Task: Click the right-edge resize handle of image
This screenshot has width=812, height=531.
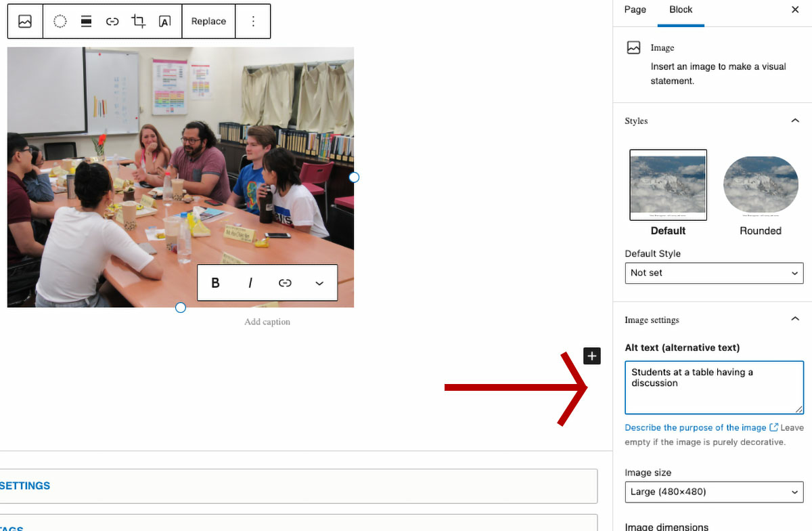Action: click(x=354, y=177)
